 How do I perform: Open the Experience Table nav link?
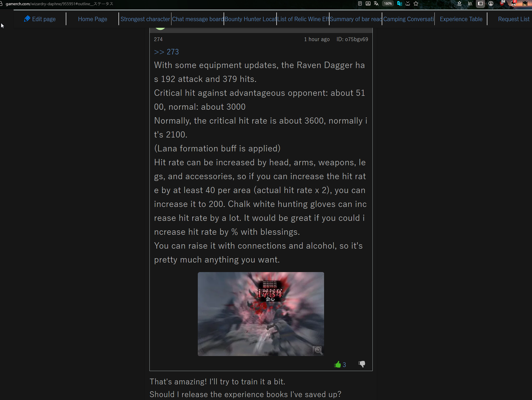(x=461, y=19)
